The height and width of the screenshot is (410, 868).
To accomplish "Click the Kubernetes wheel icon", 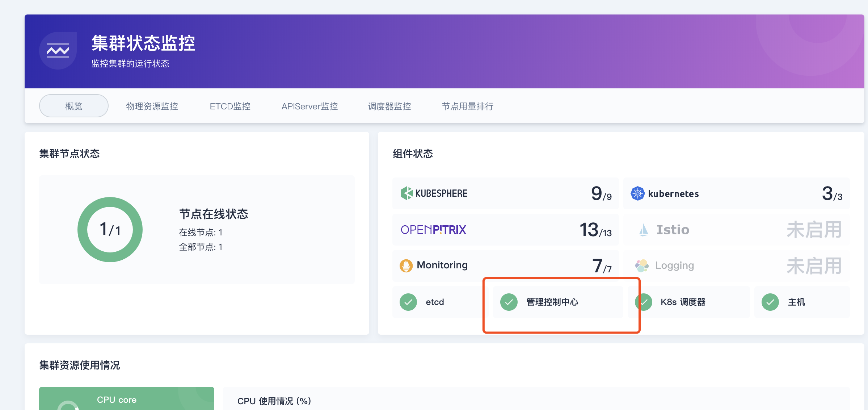I will tap(637, 193).
